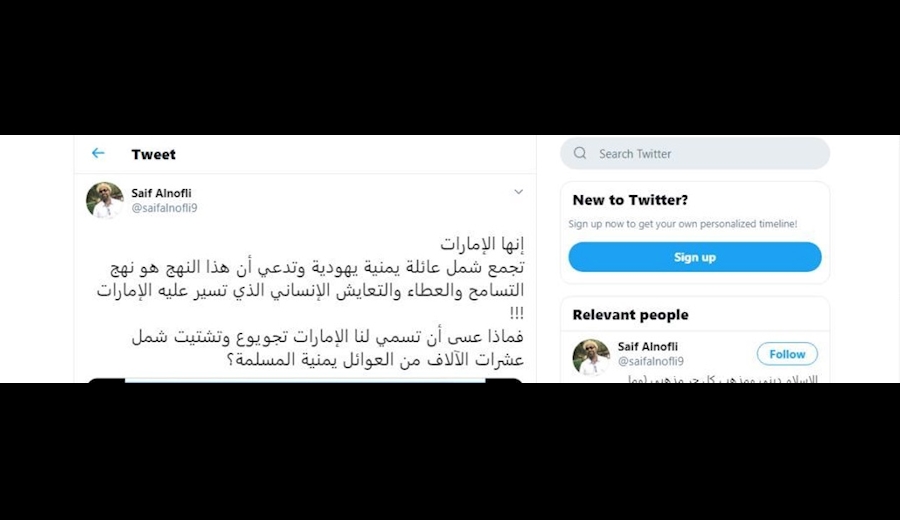
Task: Click the tweet's first line 'إنها الإمارات'
Action: 482,244
